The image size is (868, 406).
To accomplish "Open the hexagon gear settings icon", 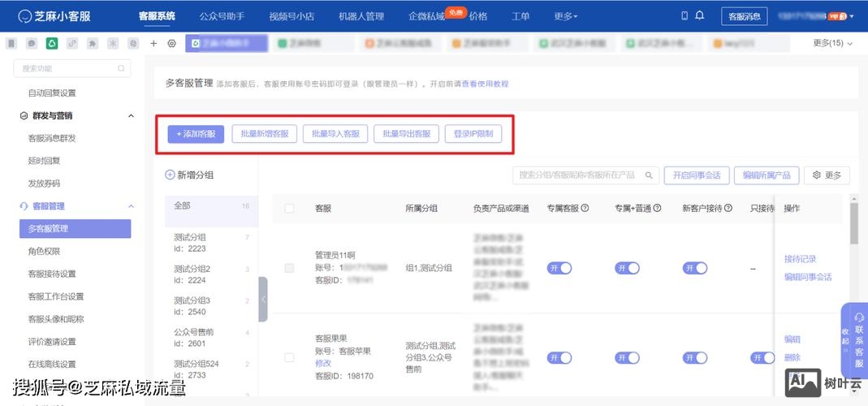I will (x=171, y=43).
